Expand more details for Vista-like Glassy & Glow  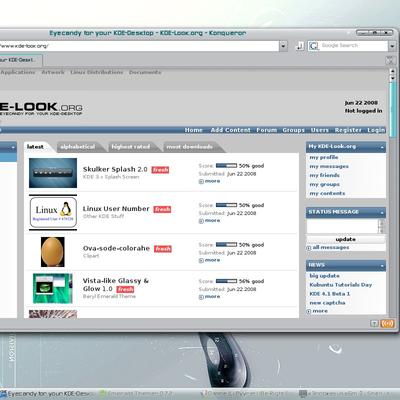[x=209, y=297]
